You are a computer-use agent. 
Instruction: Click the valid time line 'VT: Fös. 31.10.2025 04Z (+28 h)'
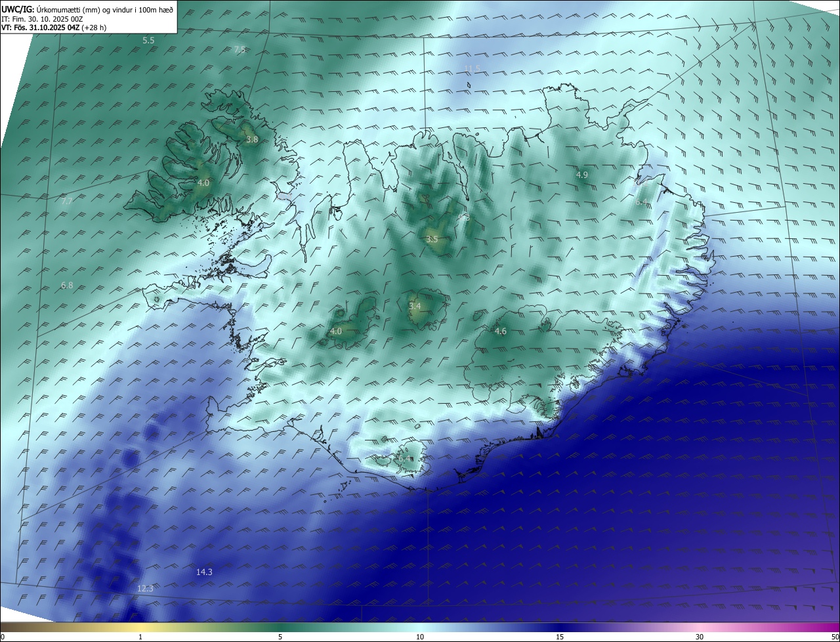[x=54, y=28]
